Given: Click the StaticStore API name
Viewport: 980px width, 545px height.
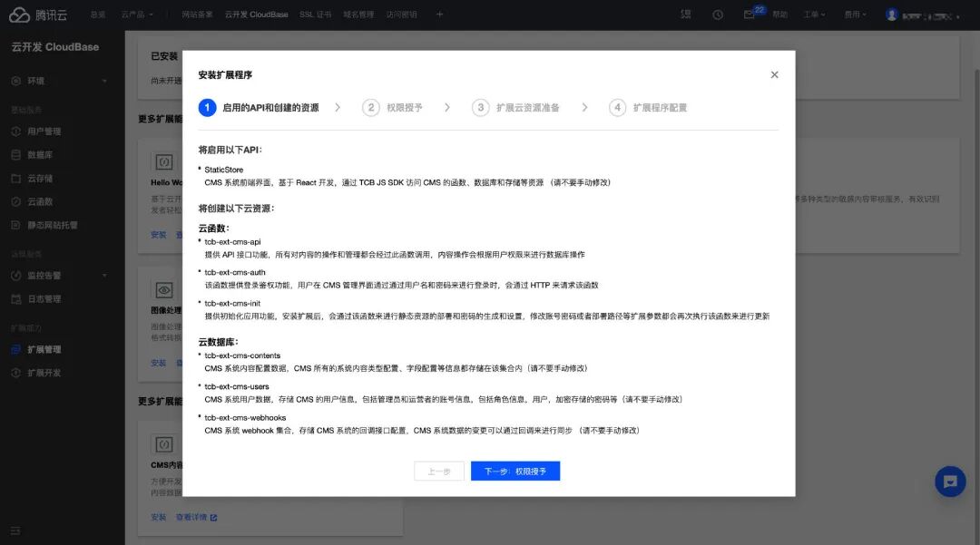Looking at the screenshot, I should pyautogui.click(x=224, y=170).
